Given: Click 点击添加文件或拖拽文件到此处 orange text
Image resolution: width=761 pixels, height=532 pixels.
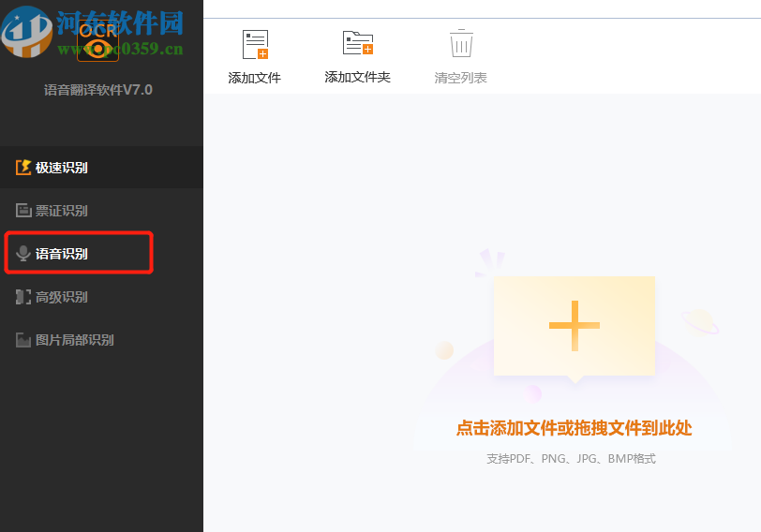Looking at the screenshot, I should click(574, 428).
